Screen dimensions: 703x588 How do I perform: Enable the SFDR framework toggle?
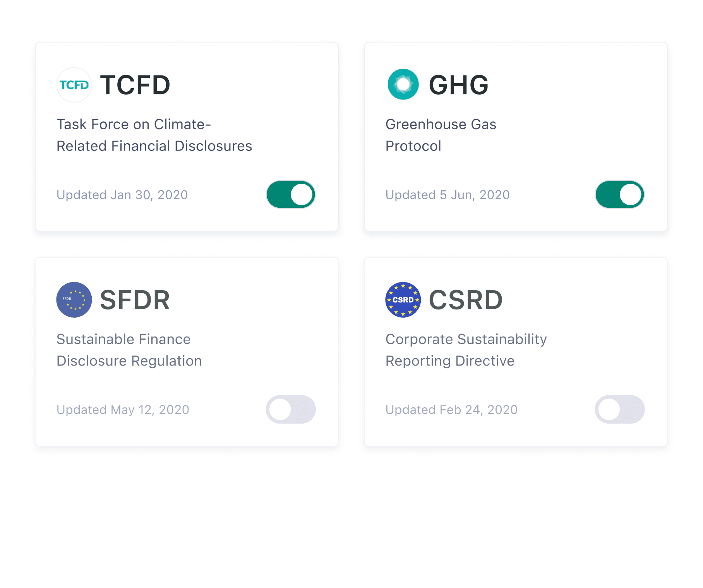pos(291,409)
